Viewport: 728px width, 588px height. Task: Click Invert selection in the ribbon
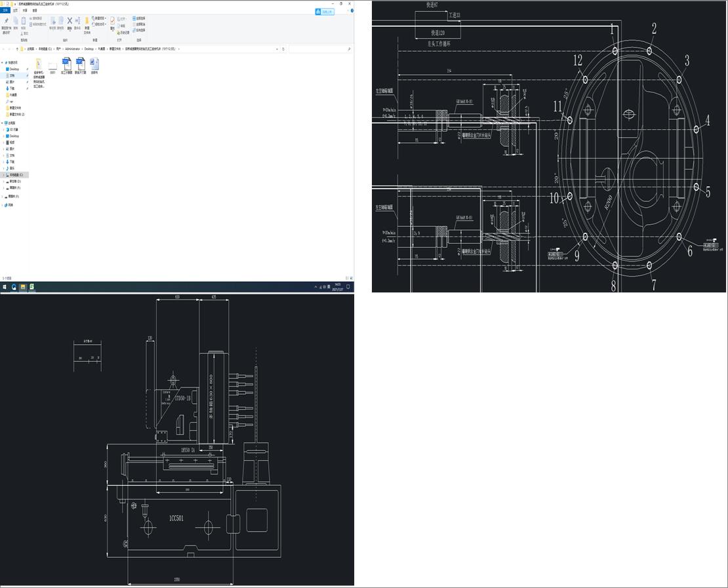(x=139, y=30)
